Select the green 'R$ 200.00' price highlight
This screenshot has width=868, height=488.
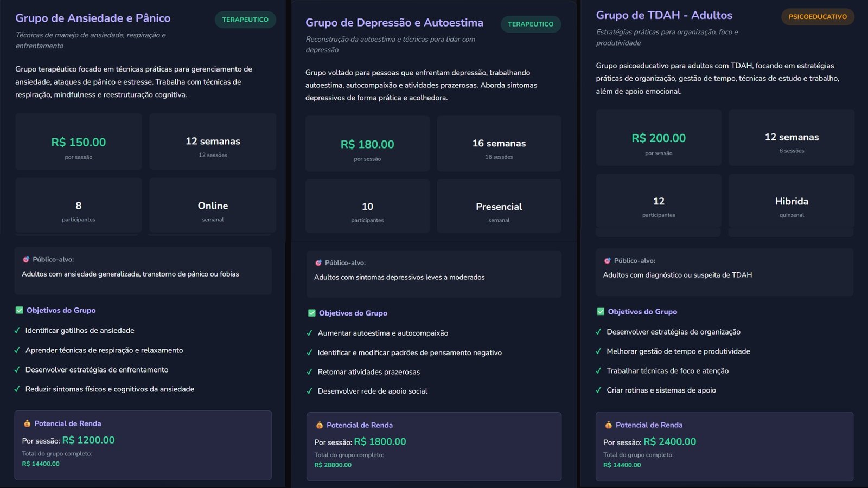tap(658, 138)
